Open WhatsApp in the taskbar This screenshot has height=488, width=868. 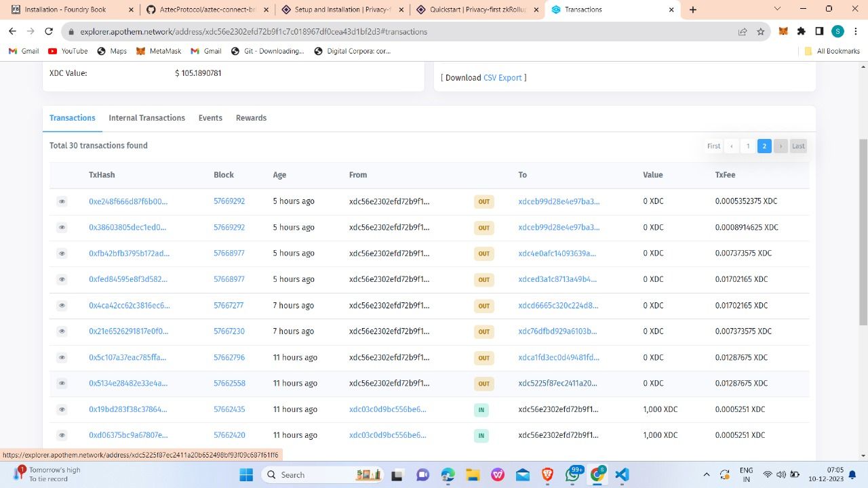pos(573,474)
